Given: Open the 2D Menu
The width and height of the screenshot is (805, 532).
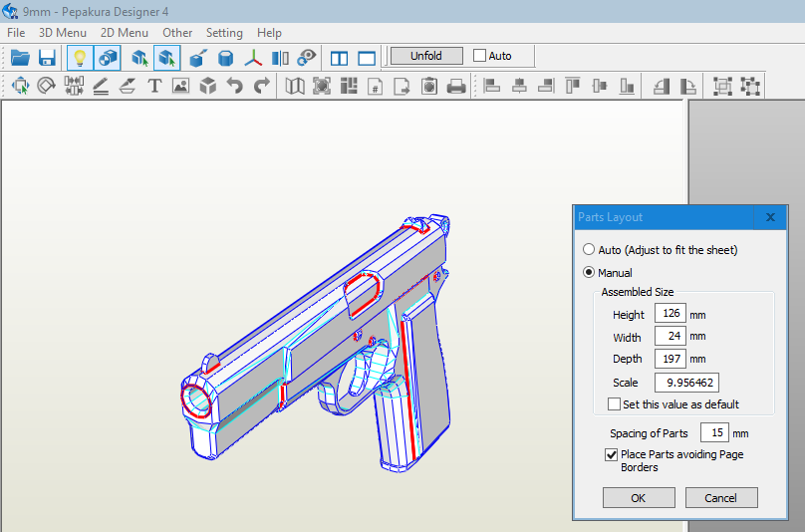Looking at the screenshot, I should point(125,33).
